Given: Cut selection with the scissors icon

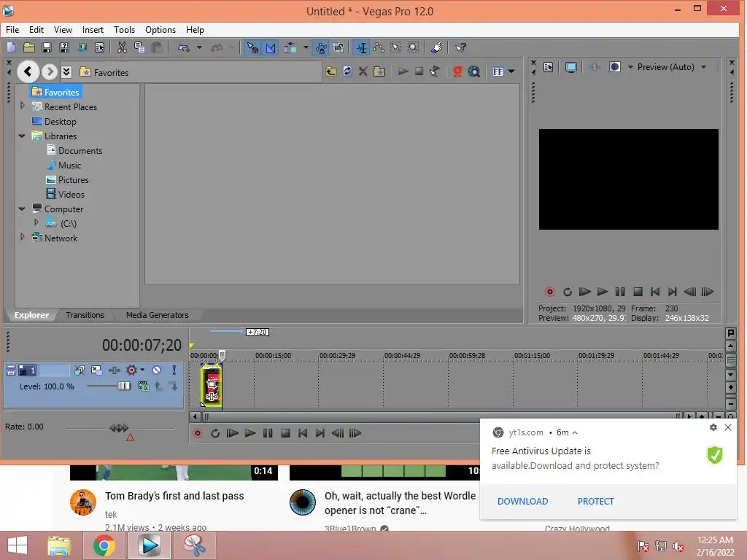Looking at the screenshot, I should point(122,47).
